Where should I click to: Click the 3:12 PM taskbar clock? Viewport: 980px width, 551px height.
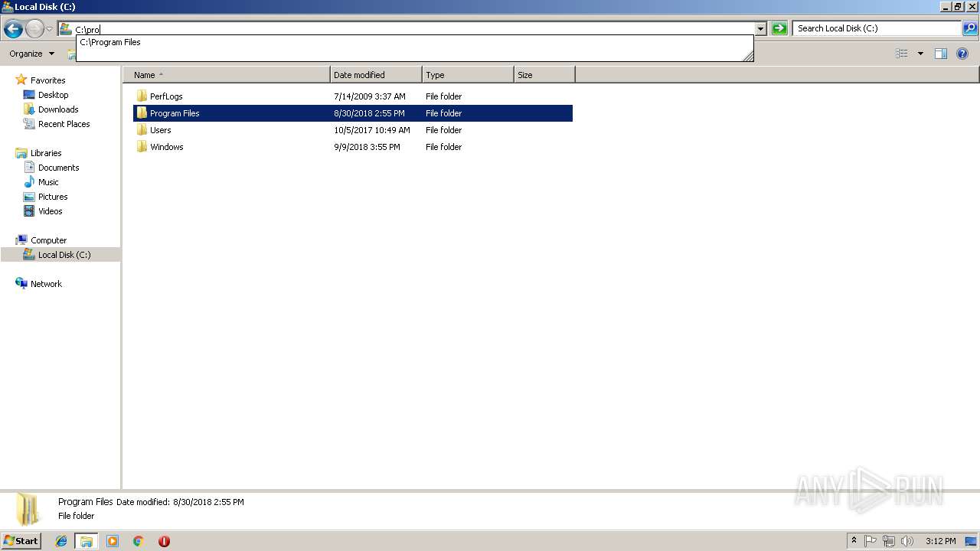coord(940,541)
